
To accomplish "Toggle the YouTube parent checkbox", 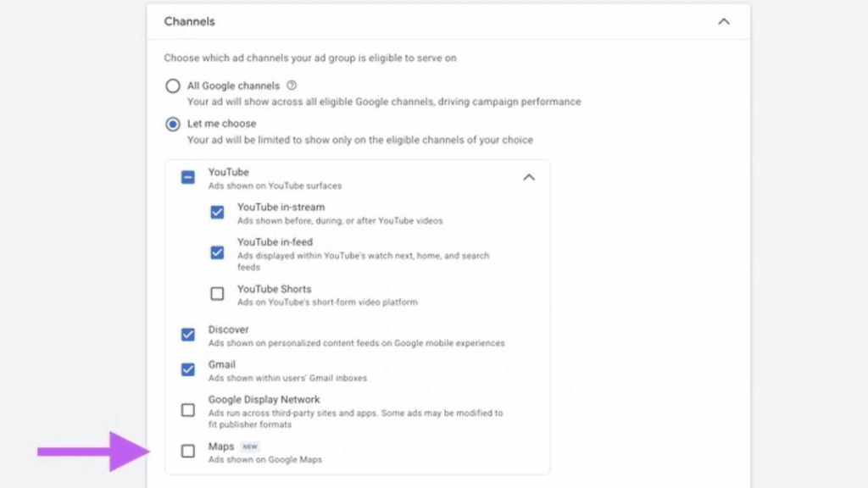I will 187,178.
